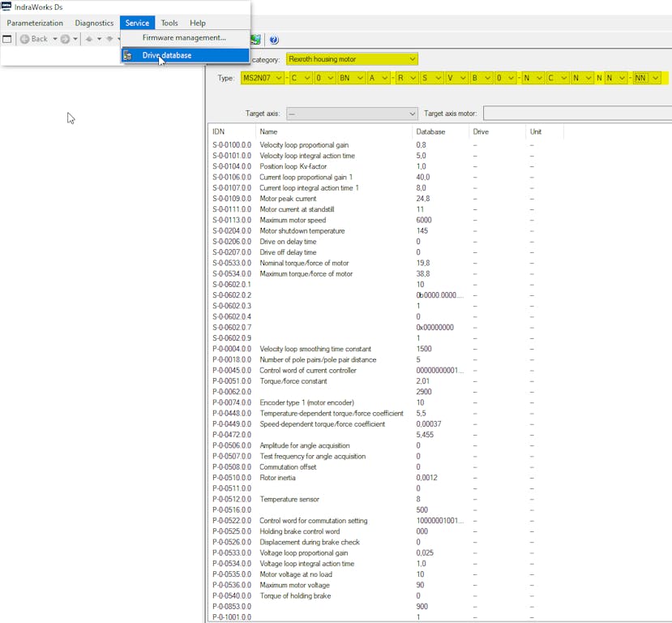The width and height of the screenshot is (672, 623).
Task: Expand the BN type code dropdown
Action: (x=358, y=78)
